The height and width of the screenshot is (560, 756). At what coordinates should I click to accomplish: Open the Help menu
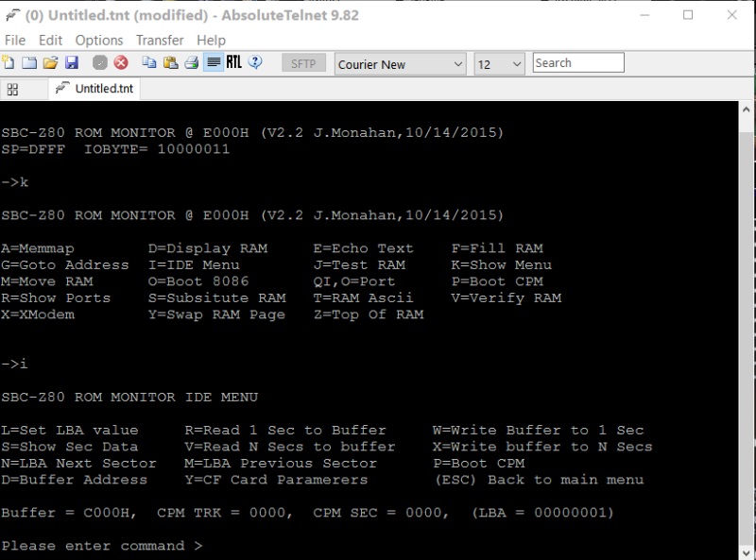point(211,40)
